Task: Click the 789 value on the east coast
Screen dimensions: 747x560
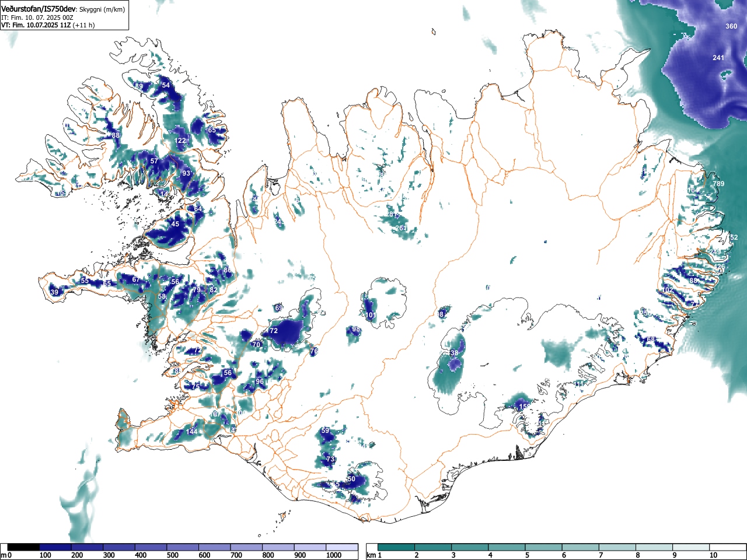Action: [x=718, y=184]
